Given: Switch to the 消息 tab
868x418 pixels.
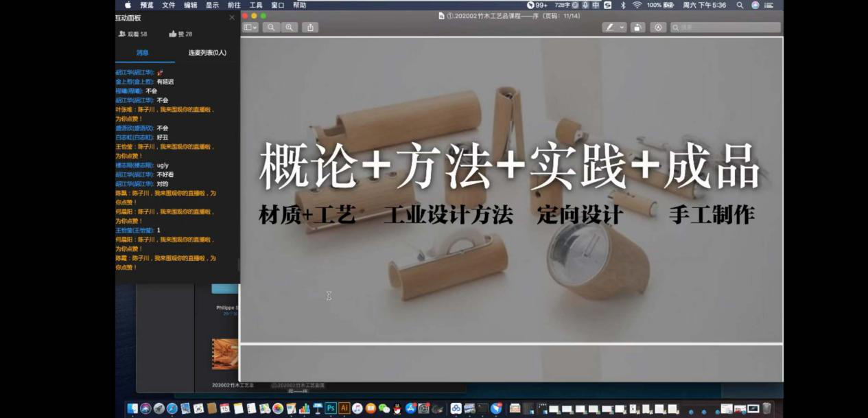Looking at the screenshot, I should (143, 52).
